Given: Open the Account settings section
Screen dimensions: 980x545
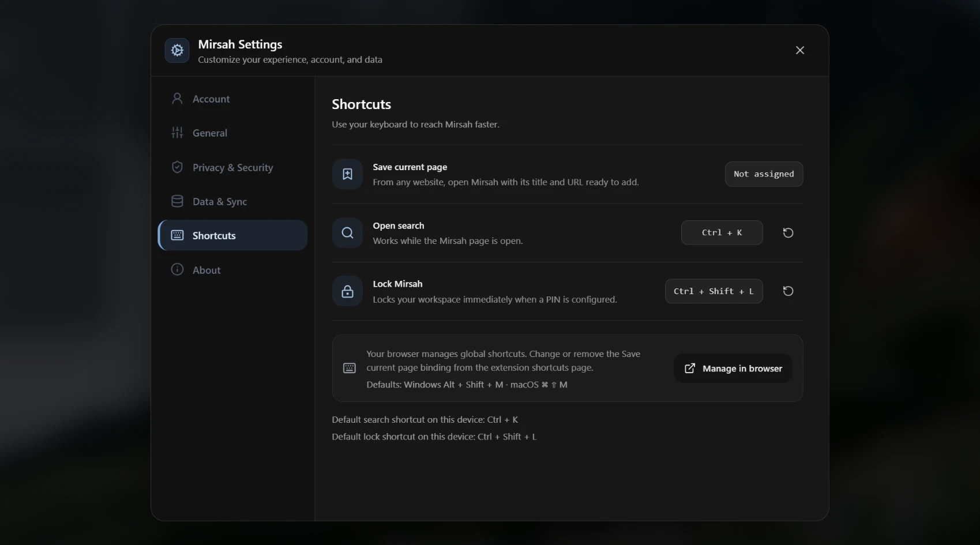Looking at the screenshot, I should pos(232,99).
